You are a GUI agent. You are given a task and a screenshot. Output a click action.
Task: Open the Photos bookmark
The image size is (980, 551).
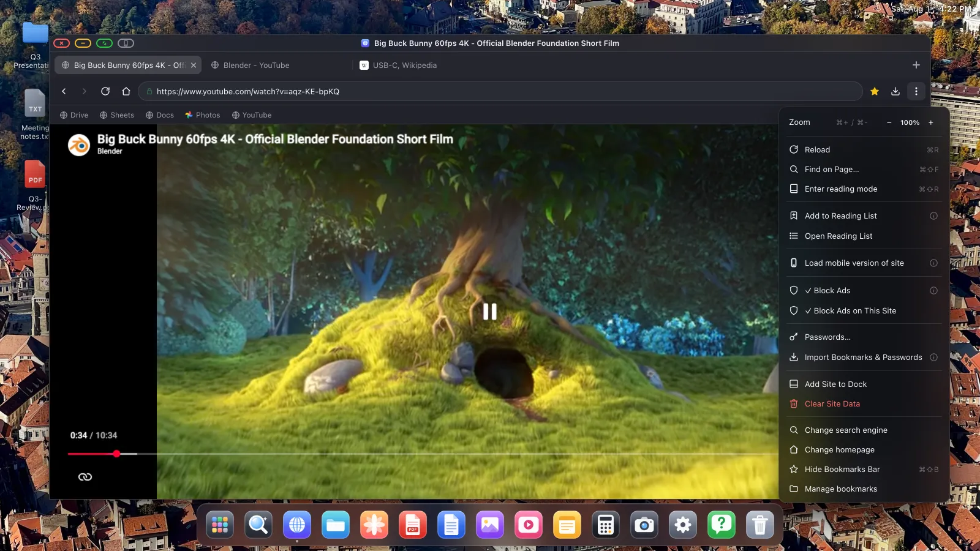click(203, 115)
